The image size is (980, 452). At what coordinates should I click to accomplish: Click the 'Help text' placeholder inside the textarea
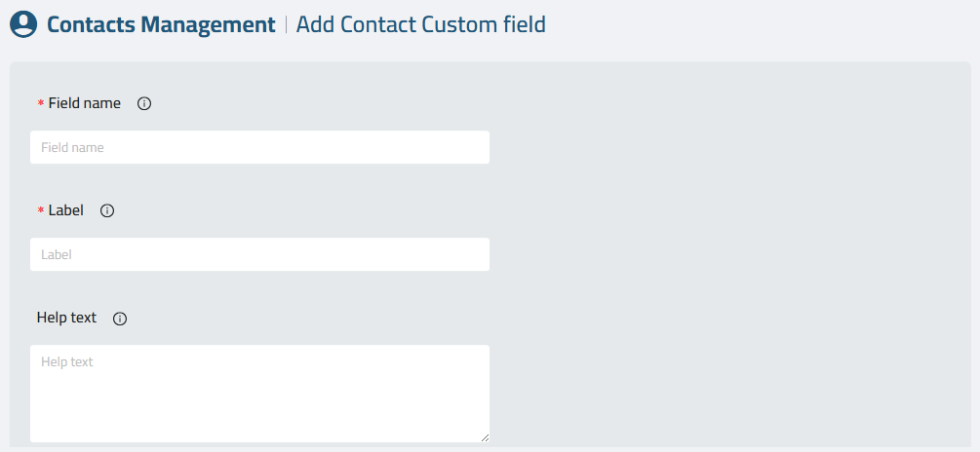67,361
